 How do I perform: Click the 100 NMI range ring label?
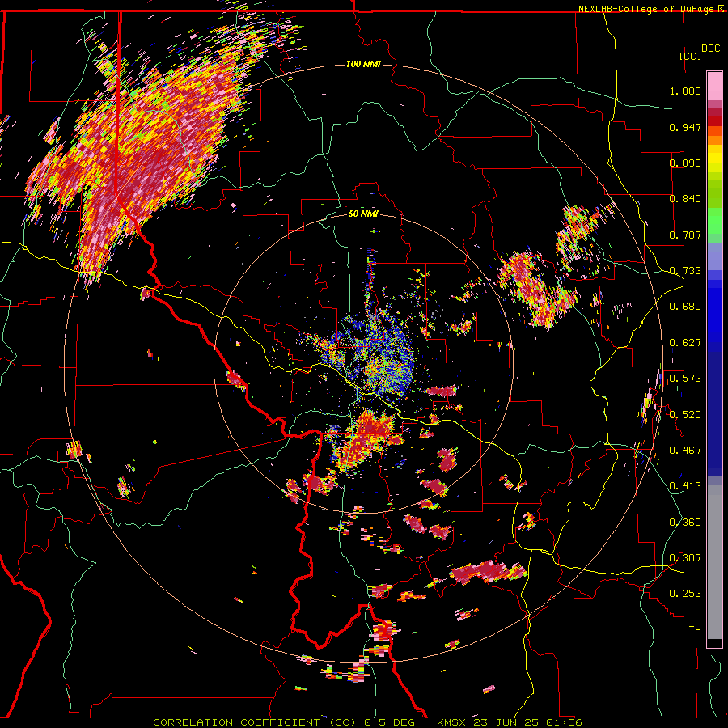363,64
